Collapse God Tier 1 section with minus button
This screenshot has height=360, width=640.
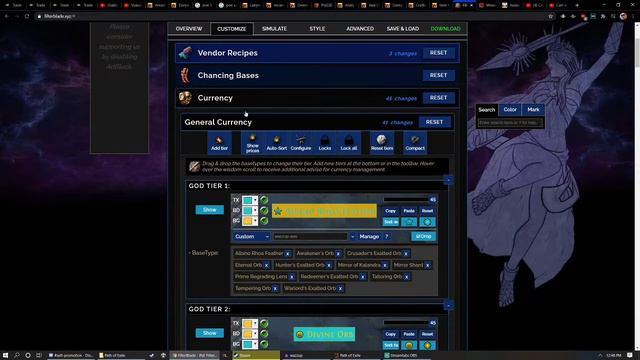[x=448, y=180]
